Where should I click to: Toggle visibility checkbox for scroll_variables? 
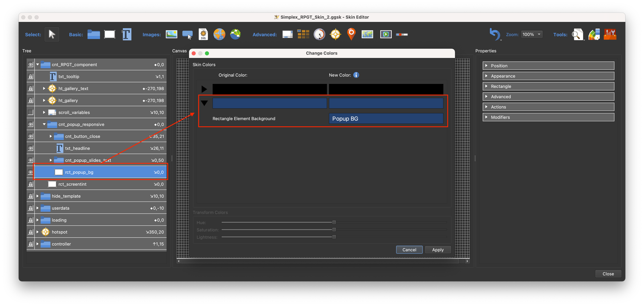pyautogui.click(x=30, y=112)
